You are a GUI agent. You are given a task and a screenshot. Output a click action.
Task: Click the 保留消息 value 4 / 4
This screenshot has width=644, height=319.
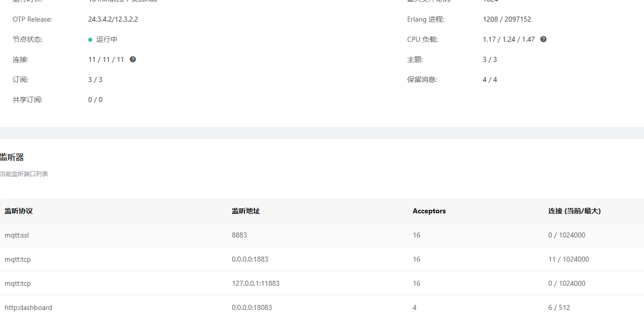pos(489,79)
